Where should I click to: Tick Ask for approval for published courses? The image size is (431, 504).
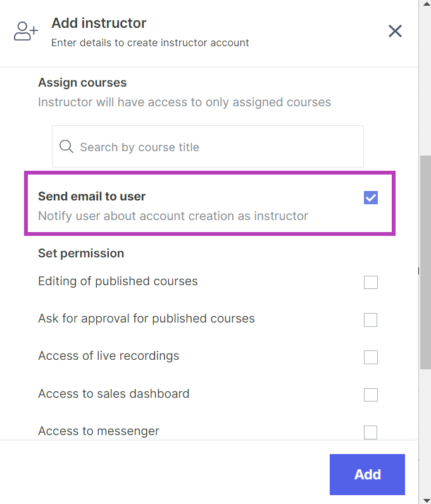click(371, 319)
